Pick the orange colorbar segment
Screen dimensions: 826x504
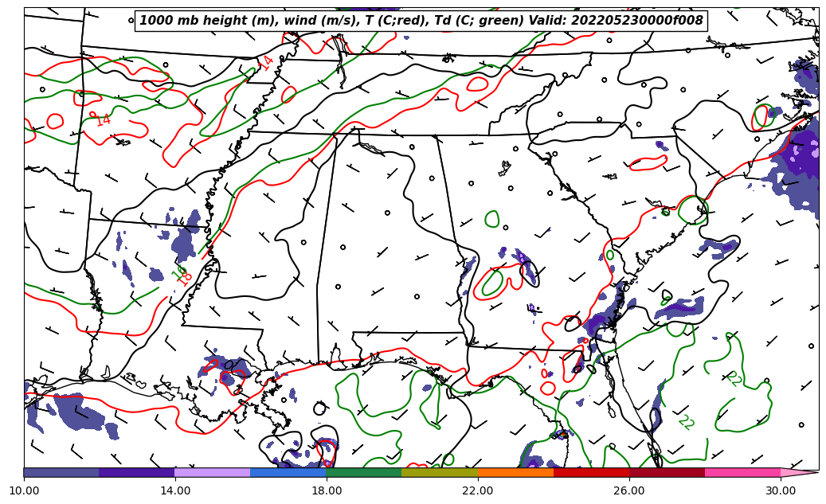[x=515, y=472]
